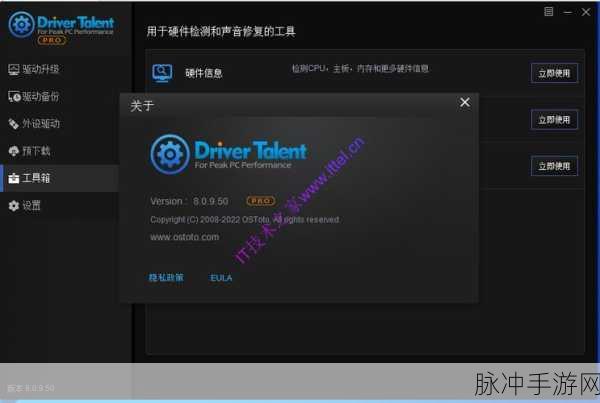Screen dimensions: 600x403
Task: Minimize the Driver Talent window
Action: pos(567,13)
